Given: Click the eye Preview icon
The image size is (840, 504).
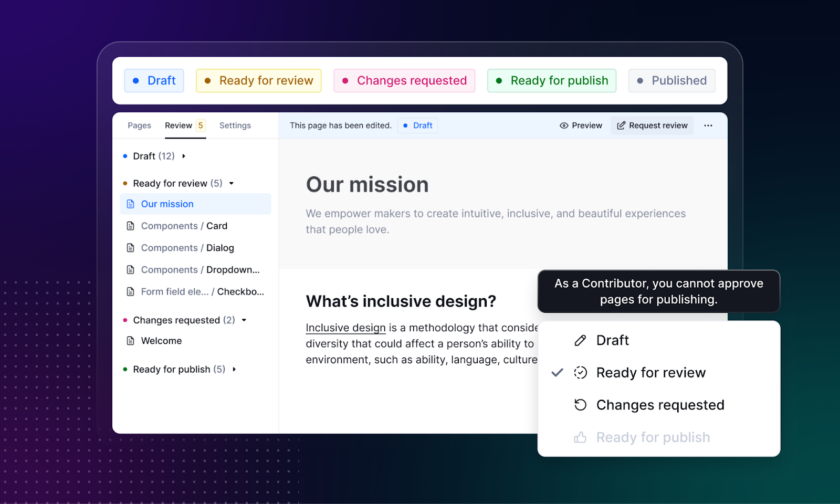Looking at the screenshot, I should (564, 125).
